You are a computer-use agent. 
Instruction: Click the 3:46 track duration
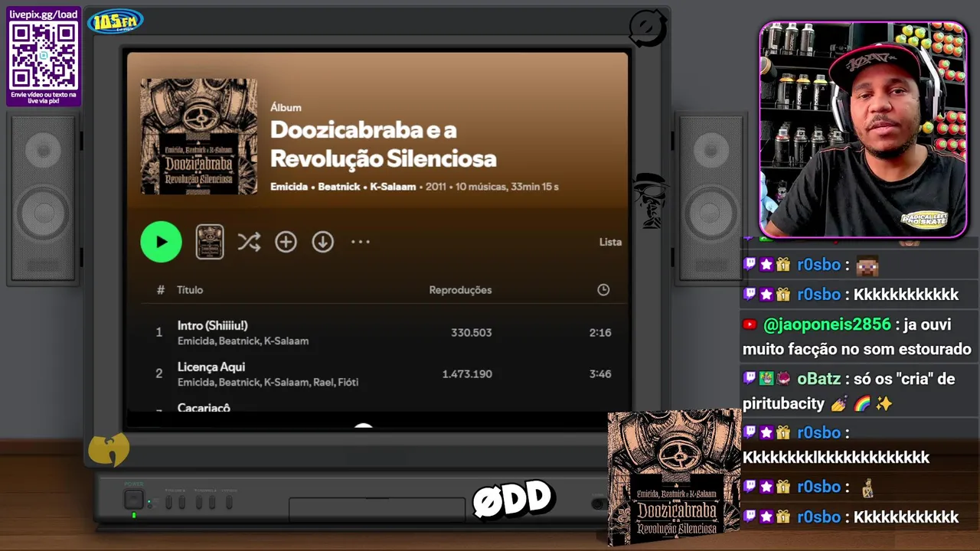(600, 374)
